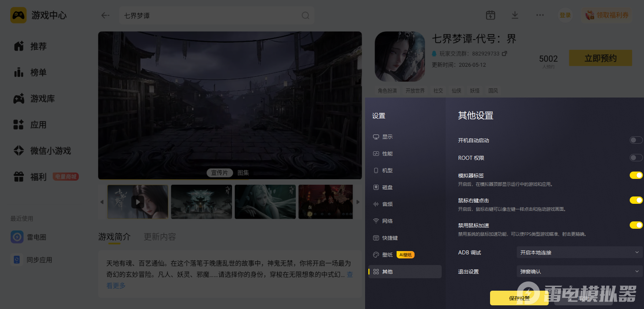Select the third white-haired character thumbnail
644x309 pixels.
[265, 202]
